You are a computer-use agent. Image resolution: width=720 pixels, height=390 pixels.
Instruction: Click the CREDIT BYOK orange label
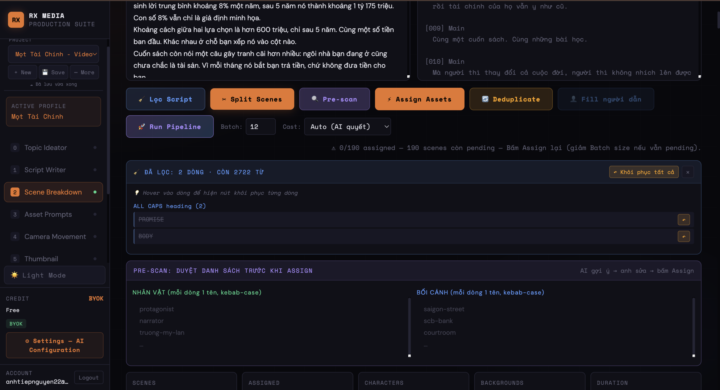point(96,299)
